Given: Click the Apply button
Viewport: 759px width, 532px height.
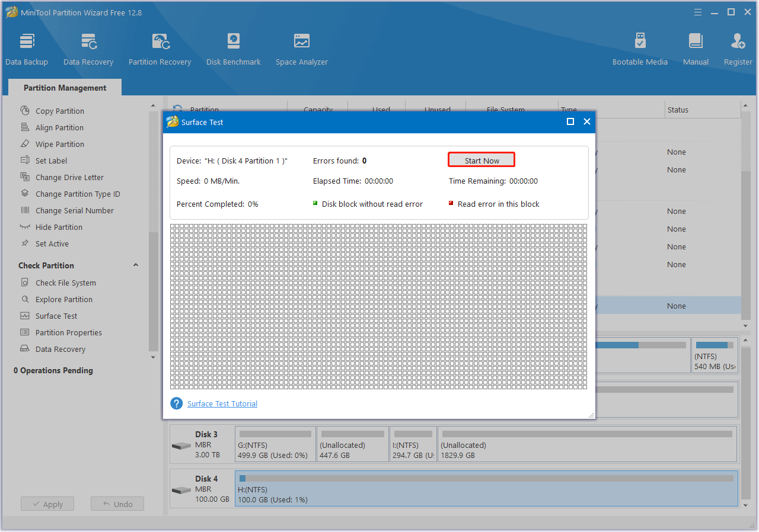Looking at the screenshot, I should (x=47, y=504).
